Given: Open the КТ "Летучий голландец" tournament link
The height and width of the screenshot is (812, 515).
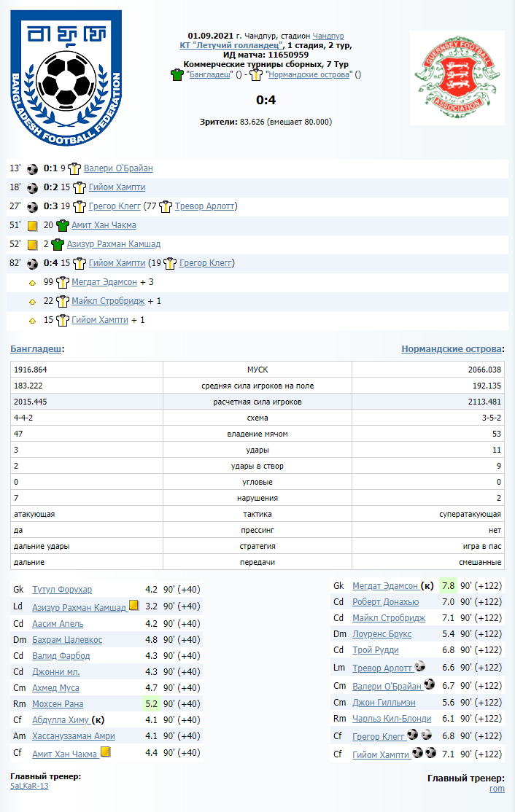Looking at the screenshot, I should (x=231, y=45).
